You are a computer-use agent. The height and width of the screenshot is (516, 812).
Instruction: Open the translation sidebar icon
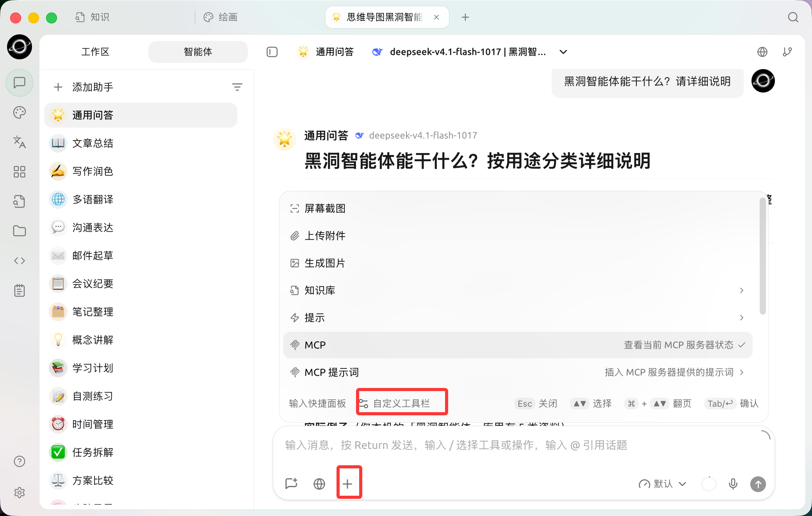pyautogui.click(x=20, y=142)
